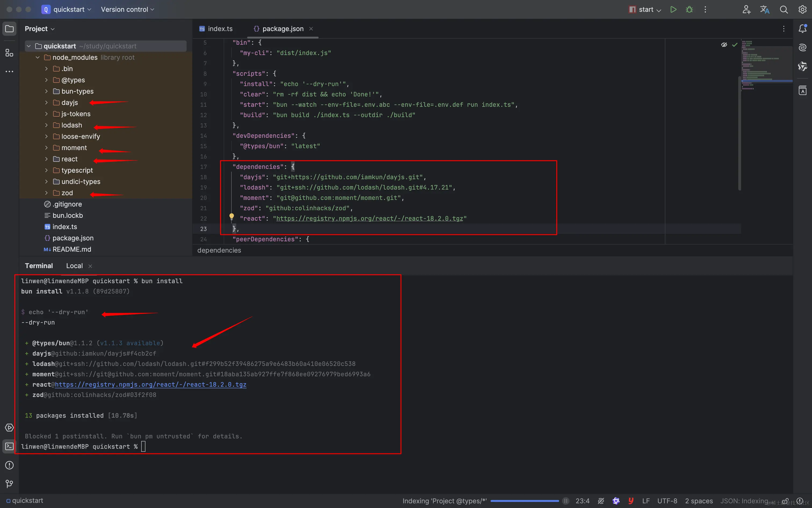
Task: Click the indexing progress bar
Action: point(524,501)
